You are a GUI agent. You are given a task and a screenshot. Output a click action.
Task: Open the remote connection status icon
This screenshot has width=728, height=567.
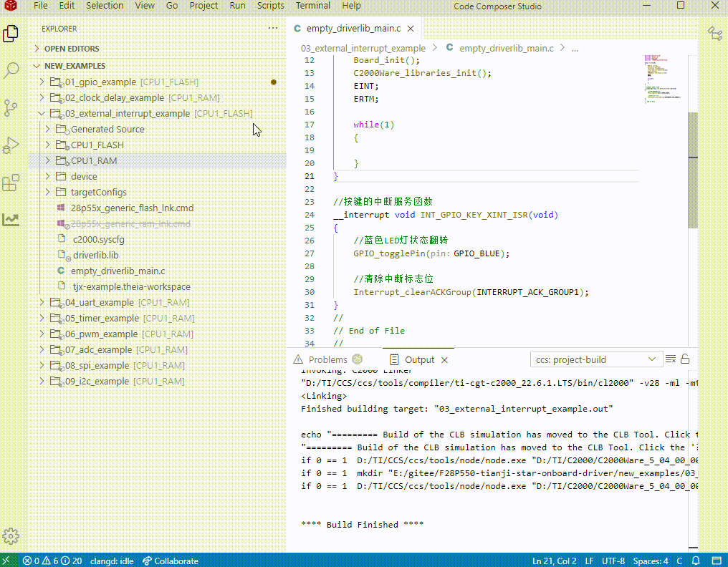click(6, 561)
